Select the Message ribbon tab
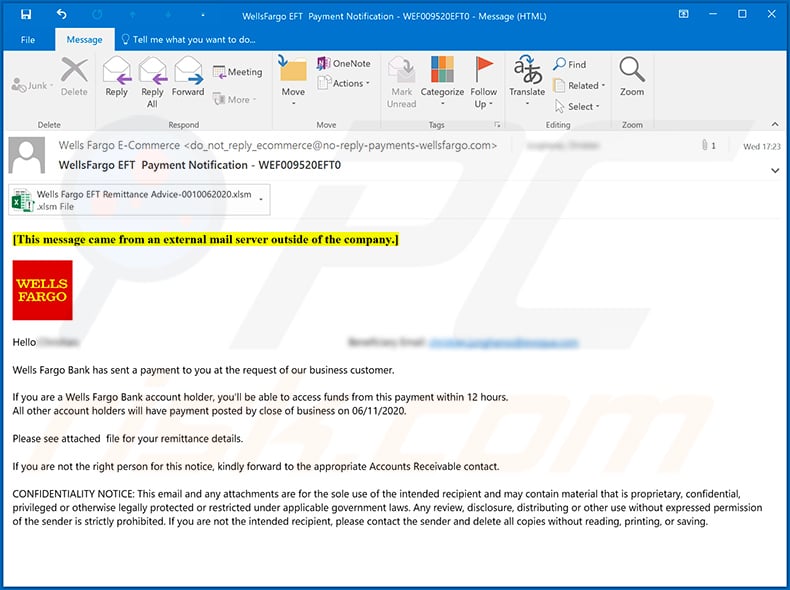790x590 pixels. 84,40
